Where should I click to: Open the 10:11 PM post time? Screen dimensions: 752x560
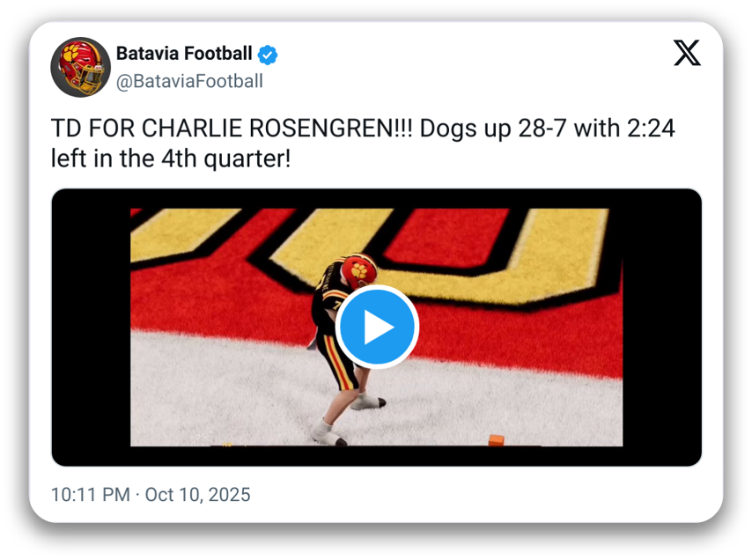[91, 494]
